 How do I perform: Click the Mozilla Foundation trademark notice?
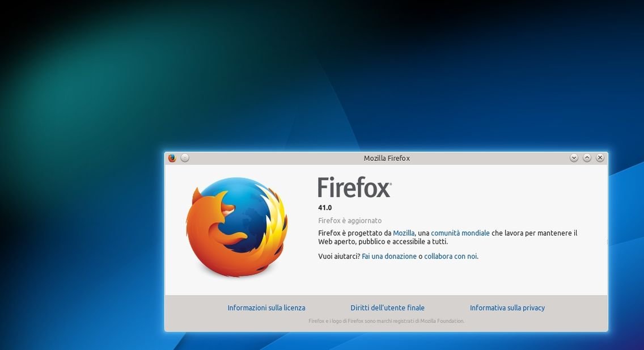coord(387,321)
